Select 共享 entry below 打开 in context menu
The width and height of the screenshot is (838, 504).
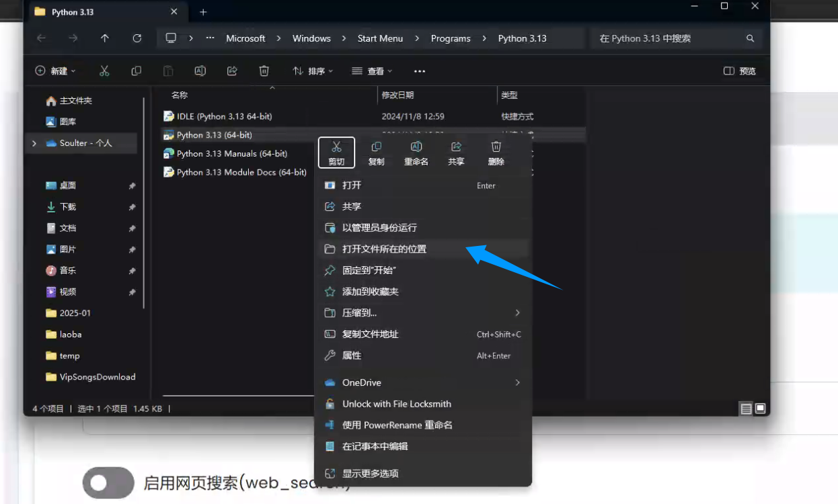(423, 206)
